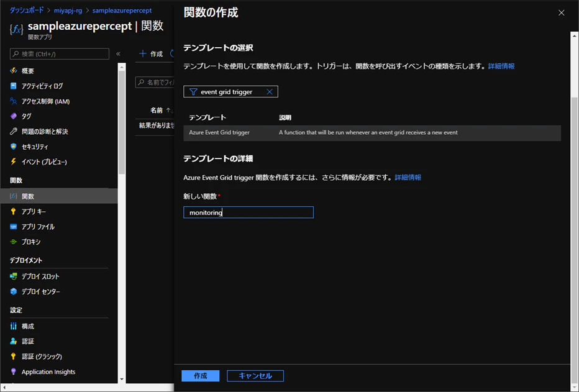Open sampleazurepercept breadcrumb link

[x=122, y=11]
